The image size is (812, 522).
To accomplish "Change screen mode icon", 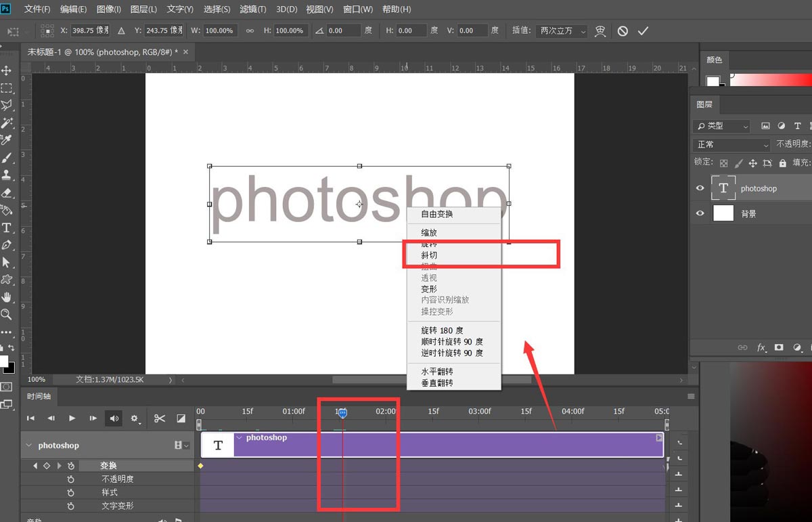I will click(7, 405).
